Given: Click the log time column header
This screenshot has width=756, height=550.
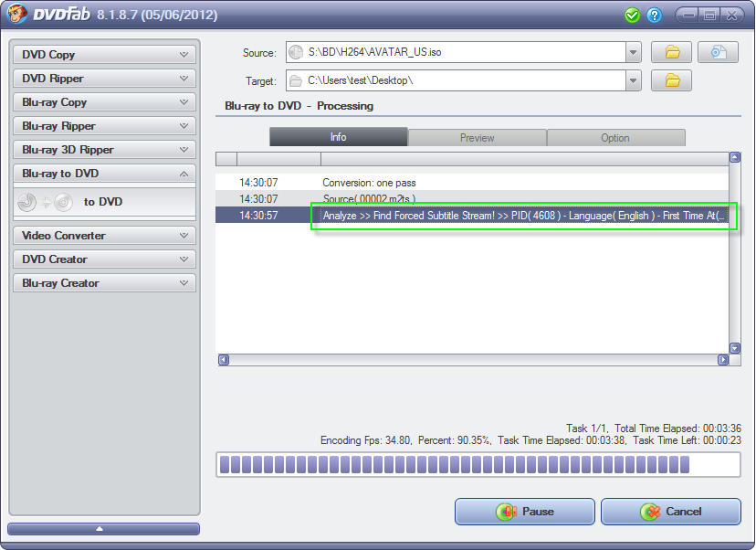Looking at the screenshot, I should coord(278,159).
